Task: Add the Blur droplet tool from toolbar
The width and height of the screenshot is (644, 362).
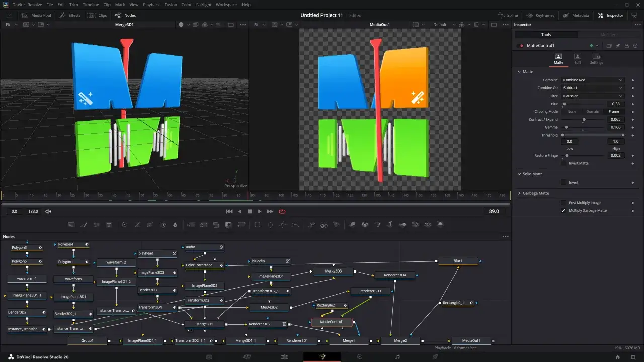Action: pos(175,225)
